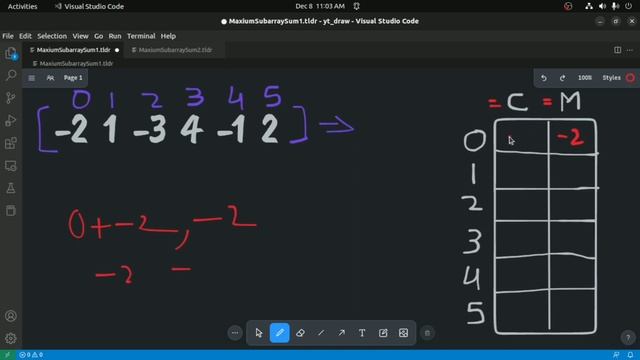The height and width of the screenshot is (360, 640).
Task: Open the activity bar icon below Testing
Action: point(11,211)
